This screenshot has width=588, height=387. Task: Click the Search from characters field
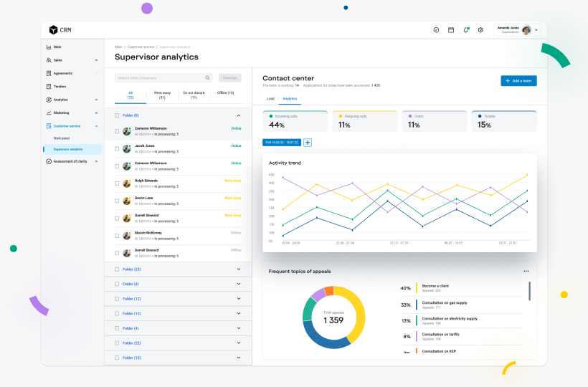coord(159,77)
